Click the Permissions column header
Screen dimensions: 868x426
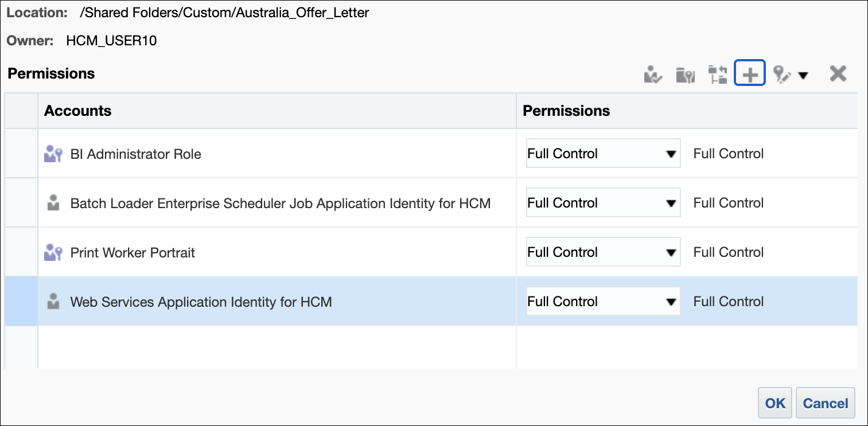point(566,111)
